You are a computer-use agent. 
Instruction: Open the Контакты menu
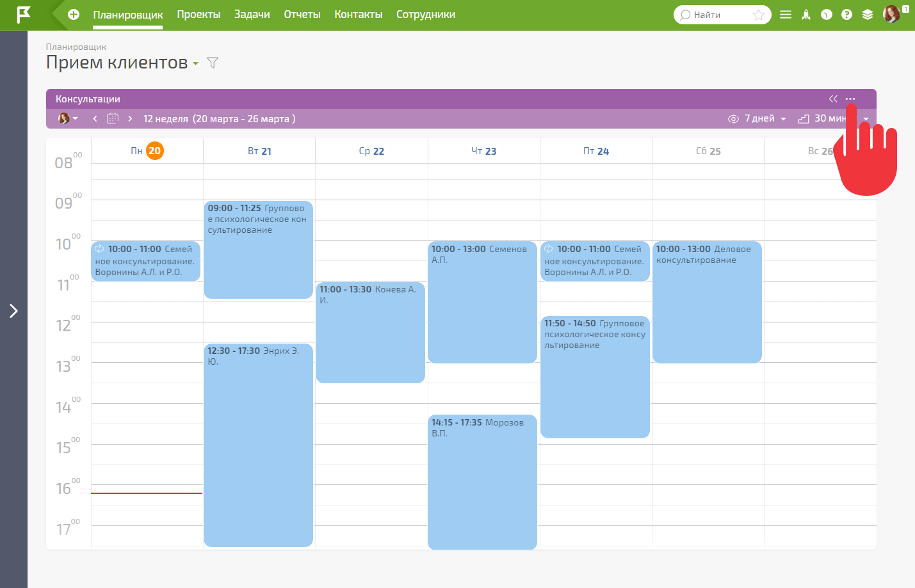tap(359, 14)
